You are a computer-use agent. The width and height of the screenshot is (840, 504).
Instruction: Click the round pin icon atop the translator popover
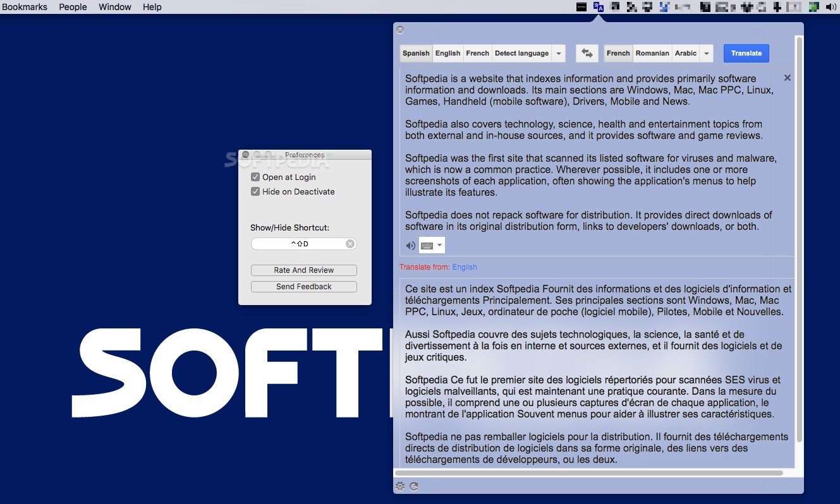(400, 30)
